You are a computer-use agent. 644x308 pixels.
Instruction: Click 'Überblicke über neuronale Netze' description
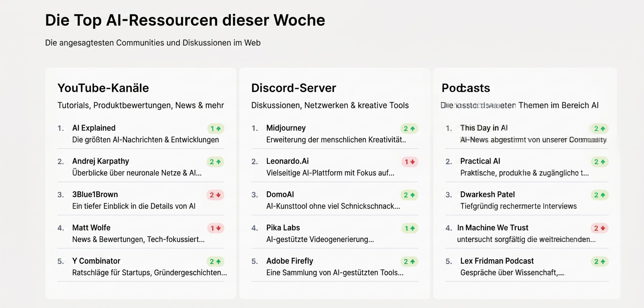tap(137, 173)
